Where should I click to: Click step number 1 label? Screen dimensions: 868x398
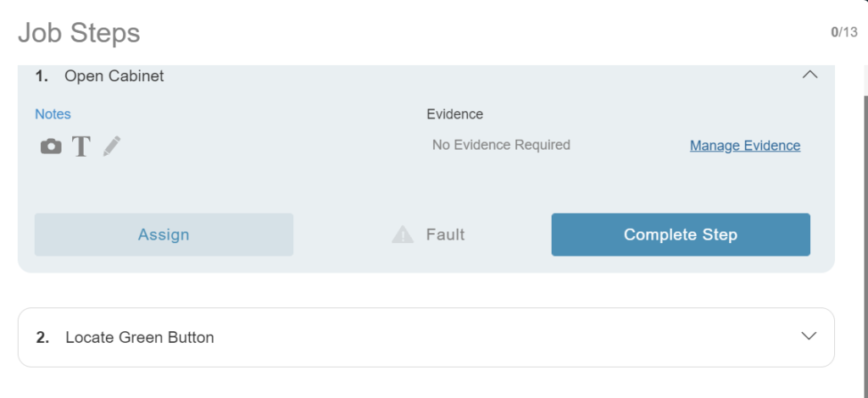tap(42, 76)
